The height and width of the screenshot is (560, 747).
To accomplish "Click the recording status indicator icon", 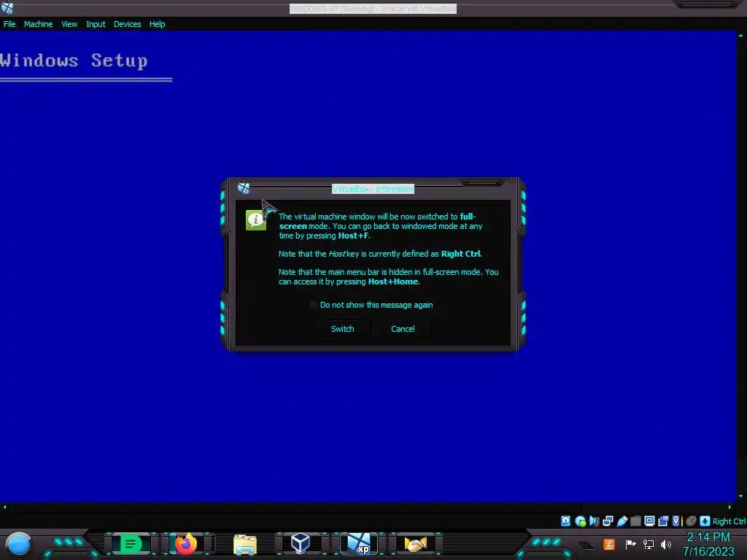I will [663, 521].
